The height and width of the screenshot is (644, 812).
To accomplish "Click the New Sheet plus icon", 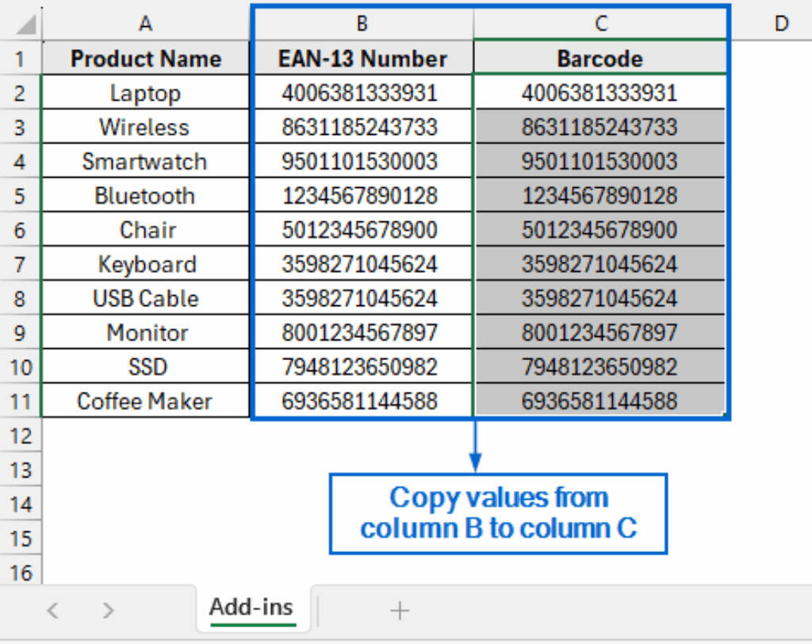I will [400, 611].
